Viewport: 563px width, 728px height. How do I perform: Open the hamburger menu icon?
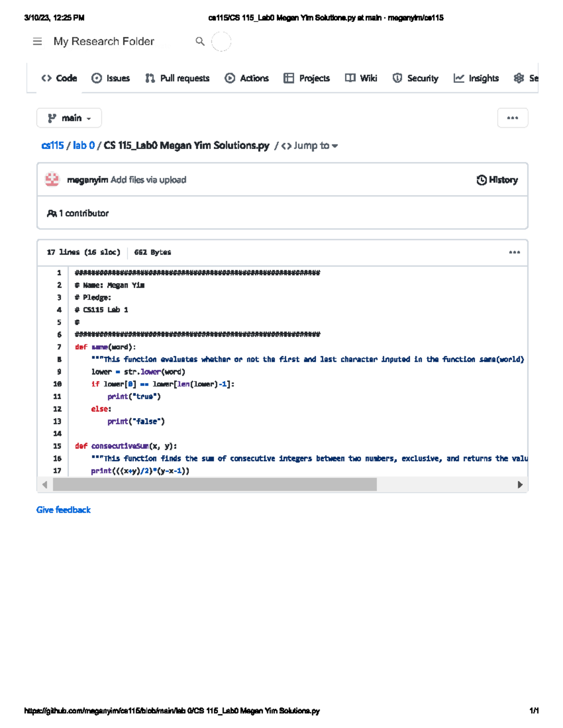point(38,42)
